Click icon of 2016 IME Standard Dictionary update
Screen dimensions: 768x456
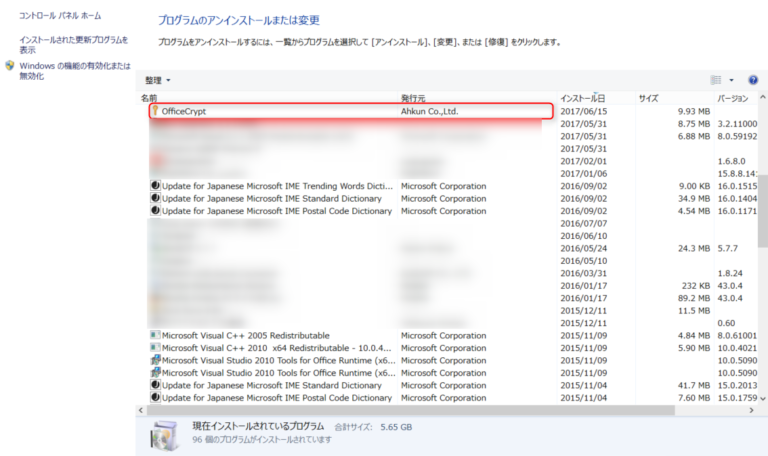point(155,198)
